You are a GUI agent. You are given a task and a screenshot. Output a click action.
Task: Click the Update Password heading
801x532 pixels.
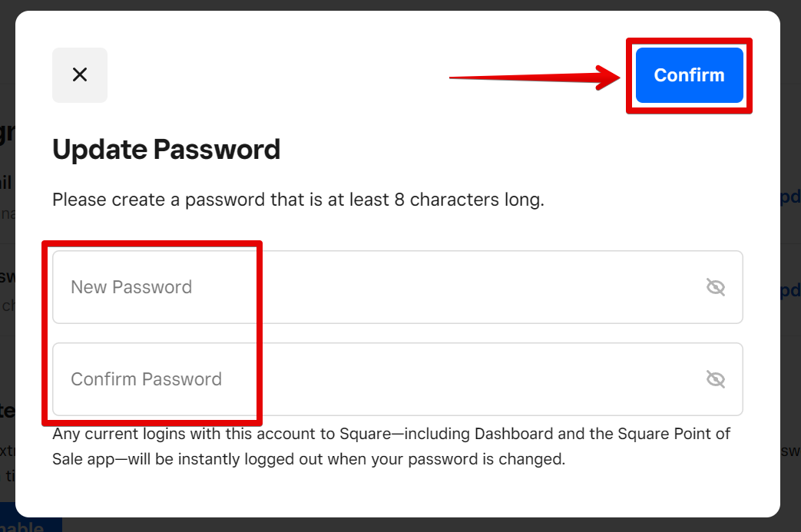(x=166, y=149)
